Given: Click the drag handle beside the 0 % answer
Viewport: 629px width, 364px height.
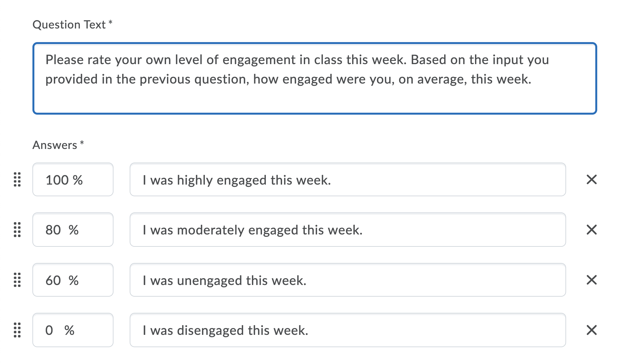Looking at the screenshot, I should point(17,330).
